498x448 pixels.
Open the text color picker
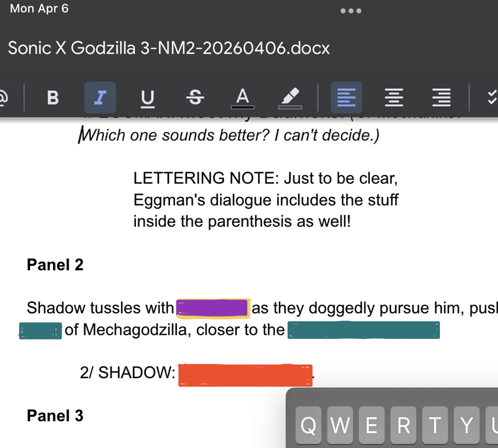tap(242, 98)
